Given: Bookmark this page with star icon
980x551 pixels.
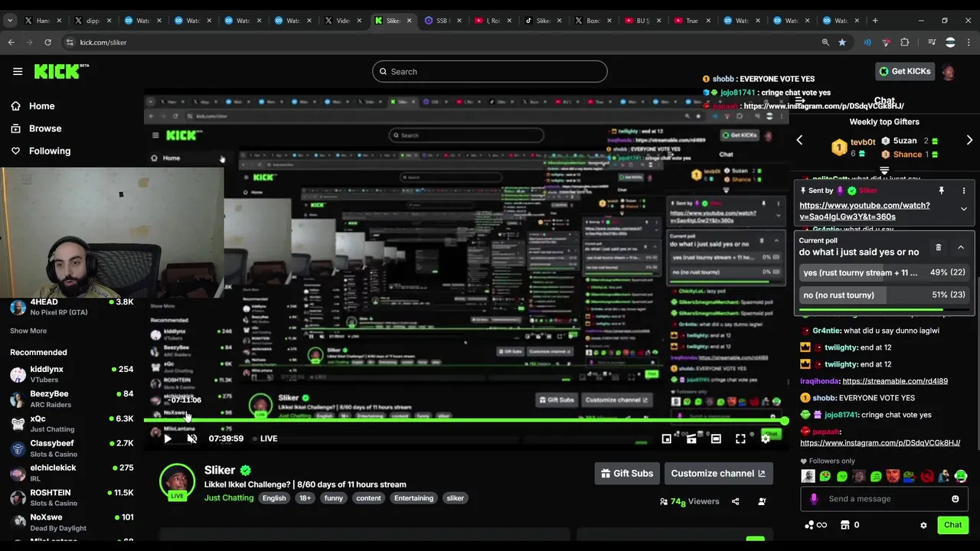Looking at the screenshot, I should click(x=842, y=42).
